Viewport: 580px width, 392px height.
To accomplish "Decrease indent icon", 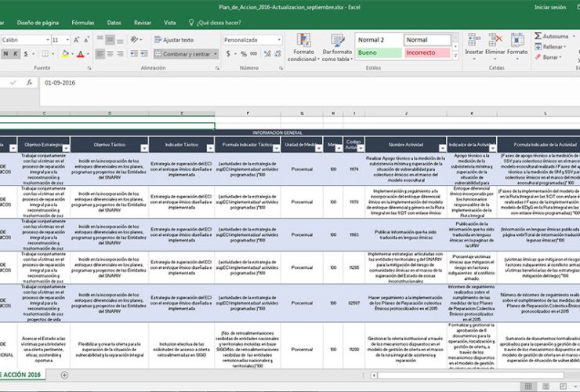I will (134, 54).
